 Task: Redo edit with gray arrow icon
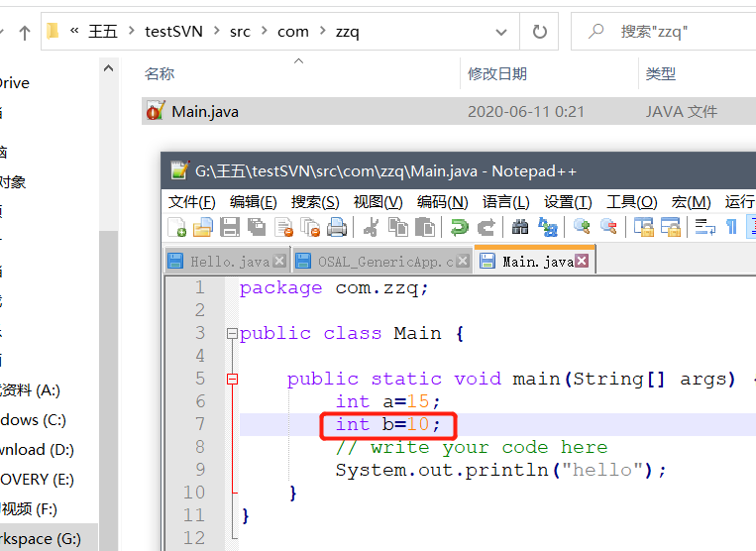tap(486, 227)
